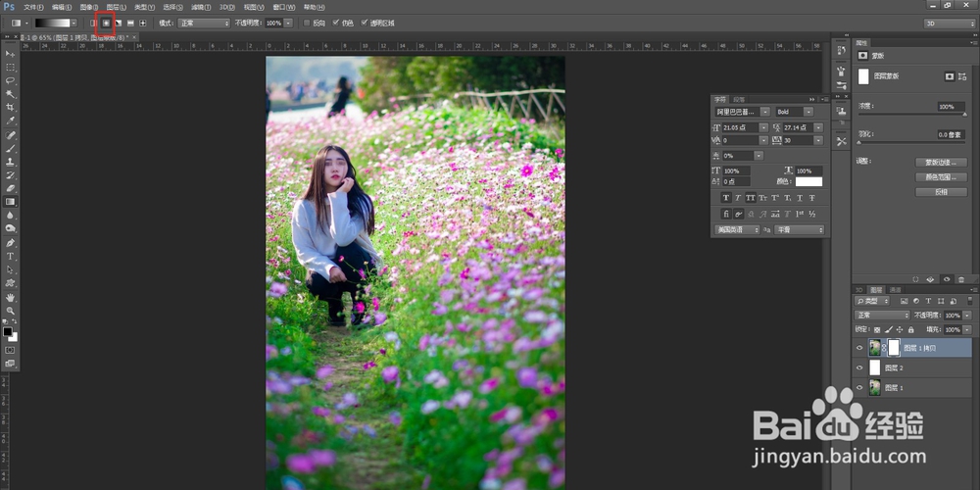Select the Crop tool
980x490 pixels.
tap(10, 108)
